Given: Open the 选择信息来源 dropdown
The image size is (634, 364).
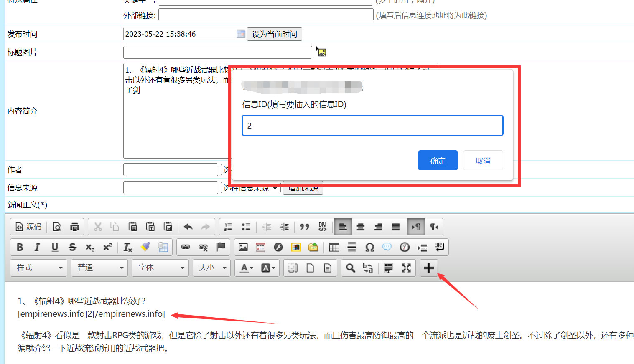Looking at the screenshot, I should point(250,187).
